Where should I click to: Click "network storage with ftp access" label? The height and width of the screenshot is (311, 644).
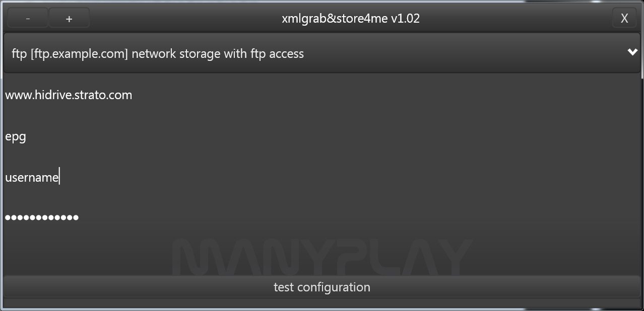pos(218,54)
